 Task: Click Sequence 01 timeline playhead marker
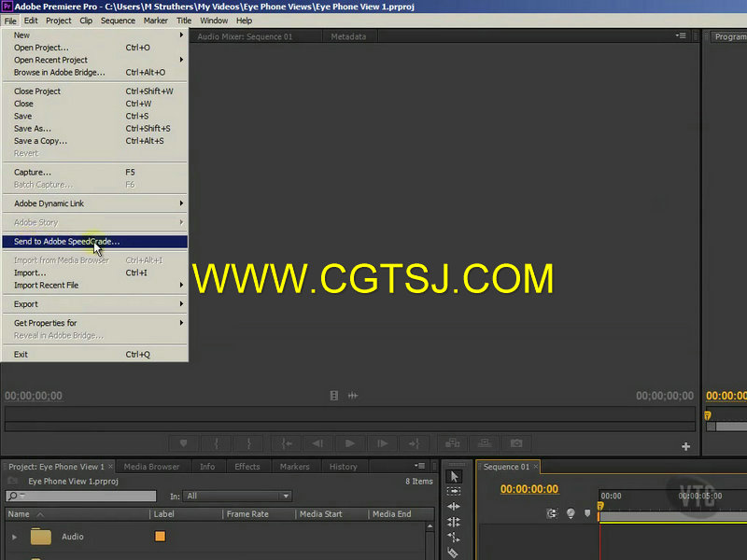point(600,506)
